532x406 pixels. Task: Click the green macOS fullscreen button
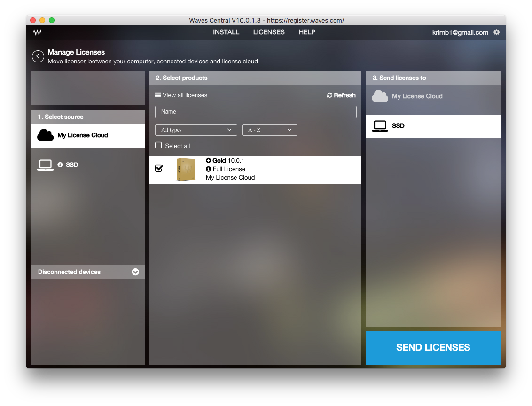pyautogui.click(x=52, y=20)
